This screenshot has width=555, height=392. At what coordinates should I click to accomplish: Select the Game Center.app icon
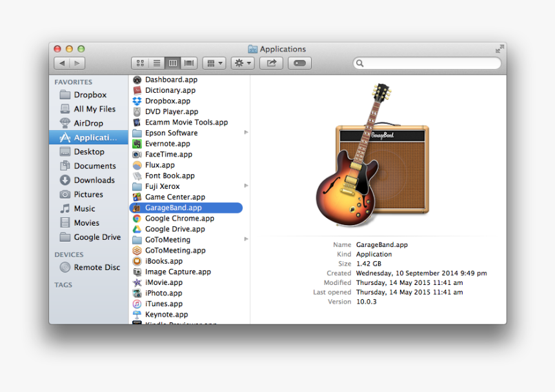click(137, 197)
